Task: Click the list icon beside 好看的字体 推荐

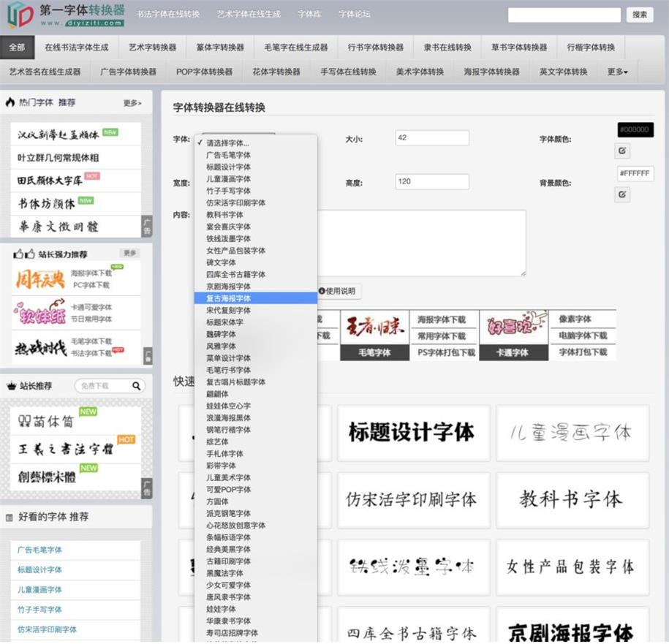Action: coord(10,518)
